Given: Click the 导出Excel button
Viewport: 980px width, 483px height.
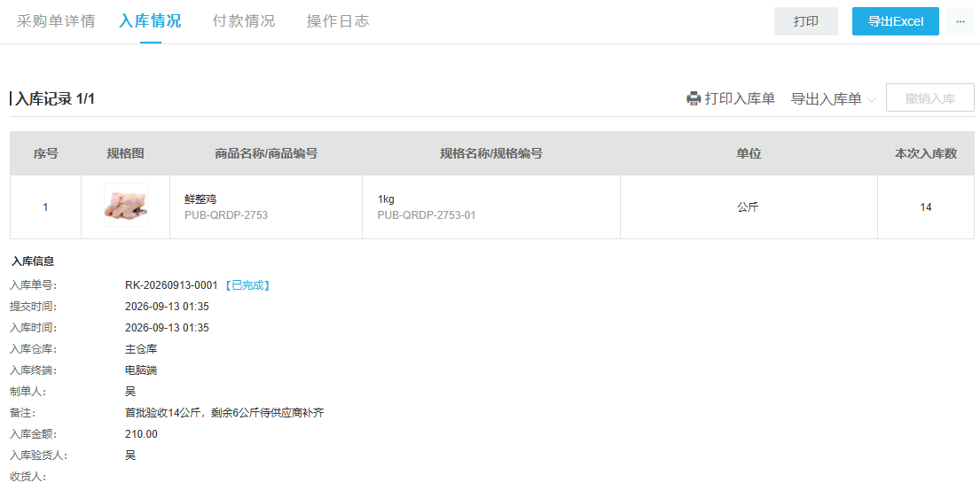Looking at the screenshot, I should [896, 21].
